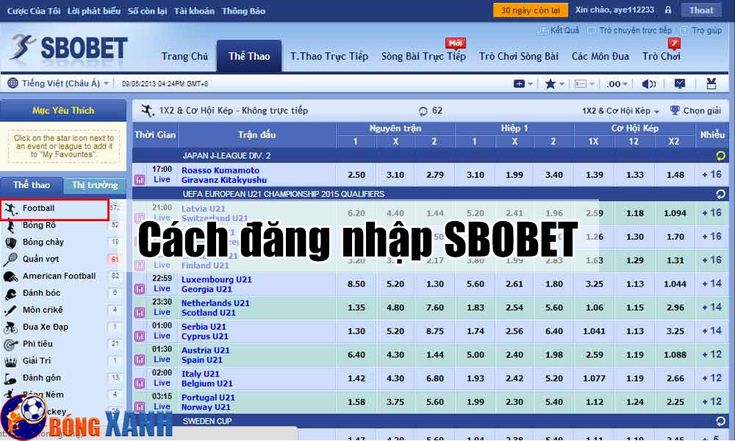Expand +16 more markets for Roasso Kumamoto
This screenshot has width=735, height=441.
pyautogui.click(x=712, y=174)
